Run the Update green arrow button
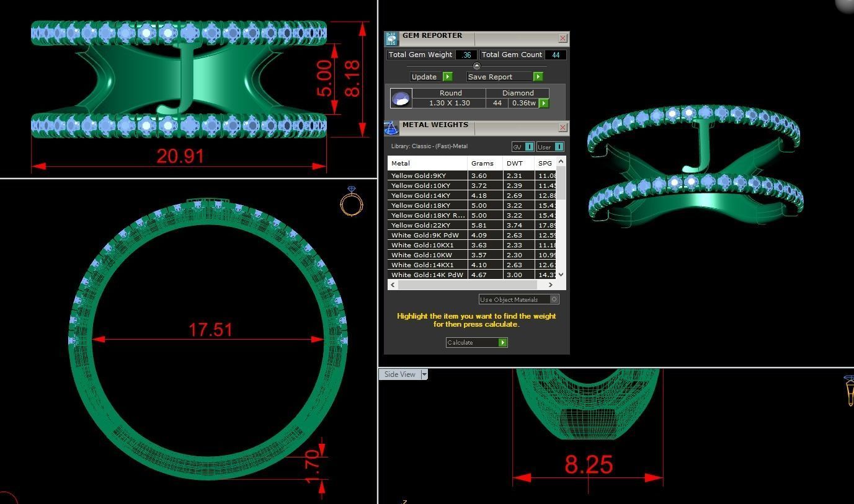Viewport: 854px width, 504px height. (448, 77)
